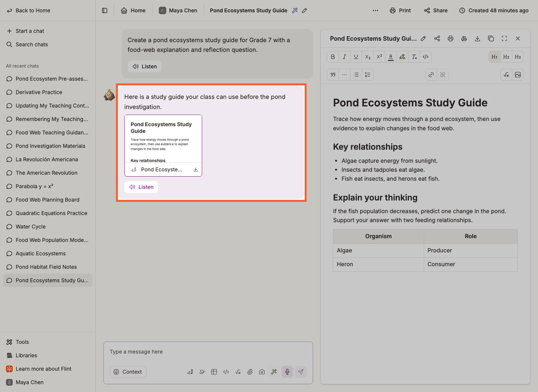Print the document from the panel header
Viewport: 538px width, 392px height.
tap(451, 38)
